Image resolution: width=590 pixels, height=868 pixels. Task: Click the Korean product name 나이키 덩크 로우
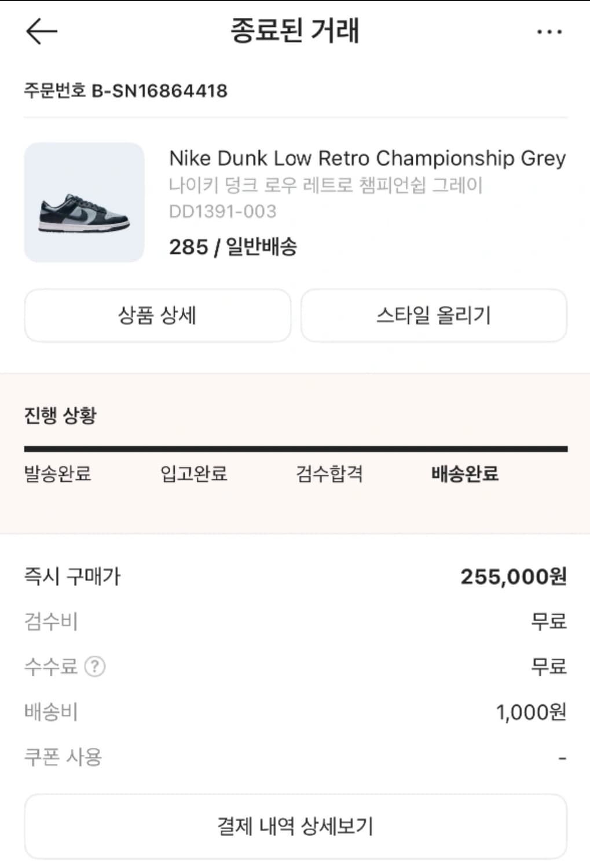tap(325, 185)
